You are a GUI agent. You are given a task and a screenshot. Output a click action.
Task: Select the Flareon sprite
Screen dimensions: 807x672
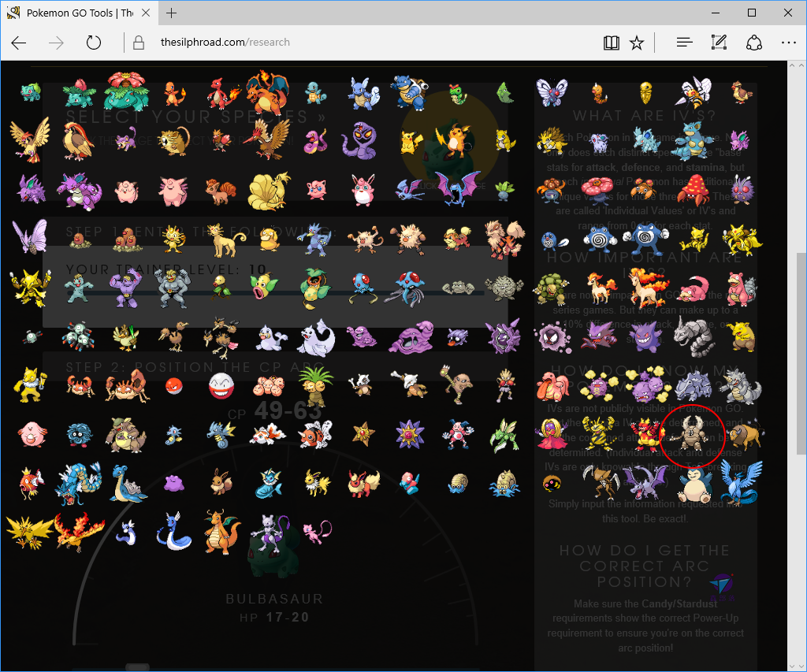tap(363, 483)
